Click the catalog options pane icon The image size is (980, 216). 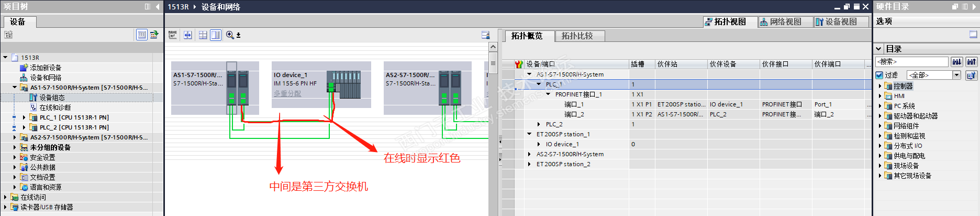click(x=973, y=35)
